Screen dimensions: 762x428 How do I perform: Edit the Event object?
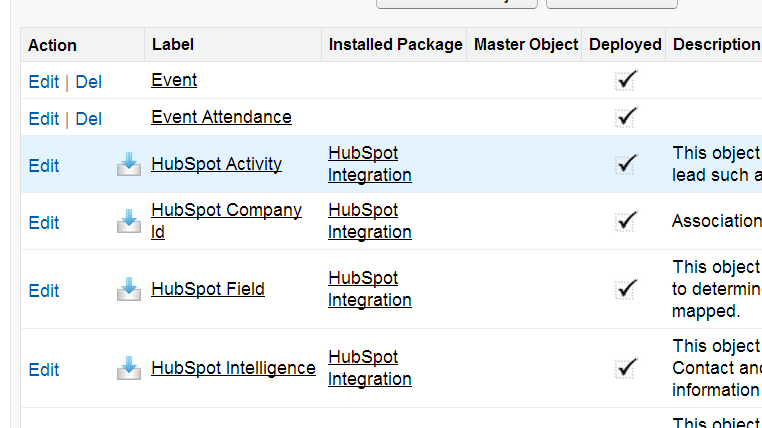43,81
